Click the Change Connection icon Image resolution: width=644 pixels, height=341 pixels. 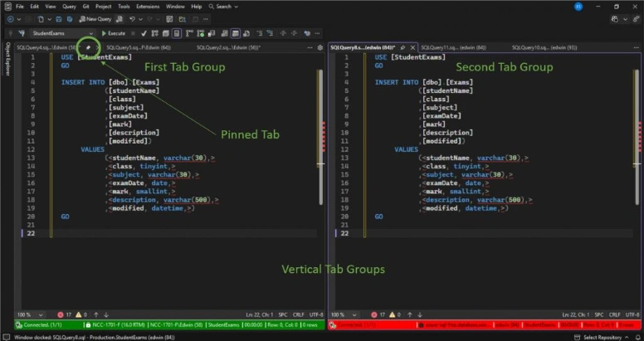pyautogui.click(x=21, y=33)
